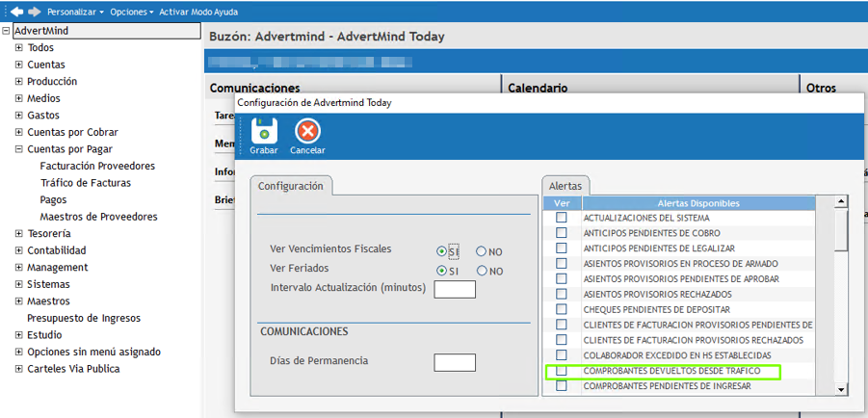This screenshot has height=418, width=868.
Task: Expand the Medios tree node
Action: 19,98
